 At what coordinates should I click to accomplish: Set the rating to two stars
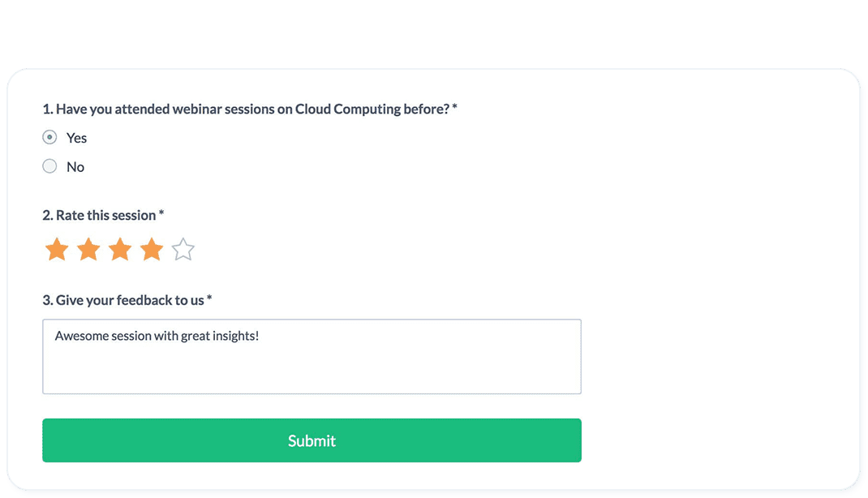(x=88, y=250)
